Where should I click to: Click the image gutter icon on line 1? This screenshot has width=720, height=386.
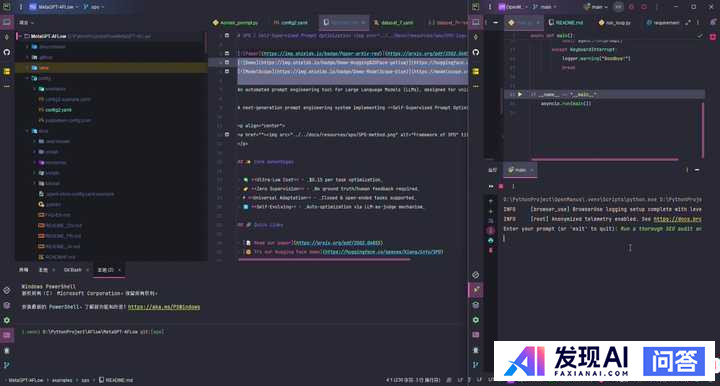[226, 35]
